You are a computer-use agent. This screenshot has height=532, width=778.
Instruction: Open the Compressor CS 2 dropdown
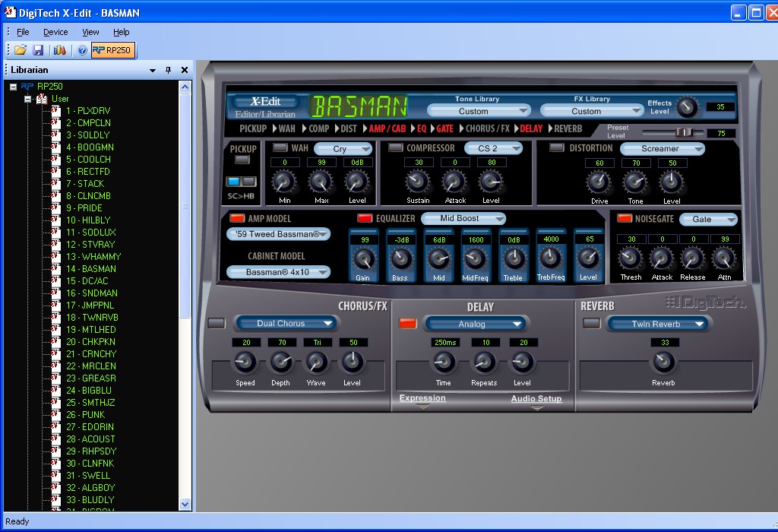(494, 148)
